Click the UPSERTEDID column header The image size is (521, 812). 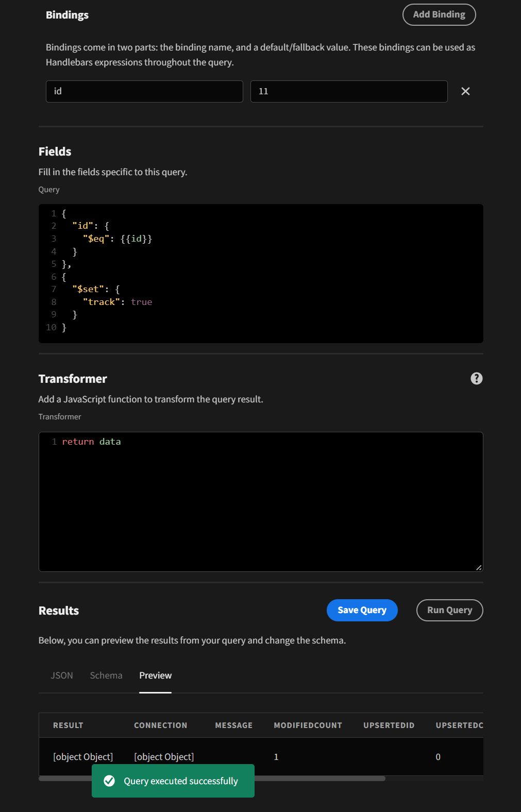pyautogui.click(x=389, y=725)
